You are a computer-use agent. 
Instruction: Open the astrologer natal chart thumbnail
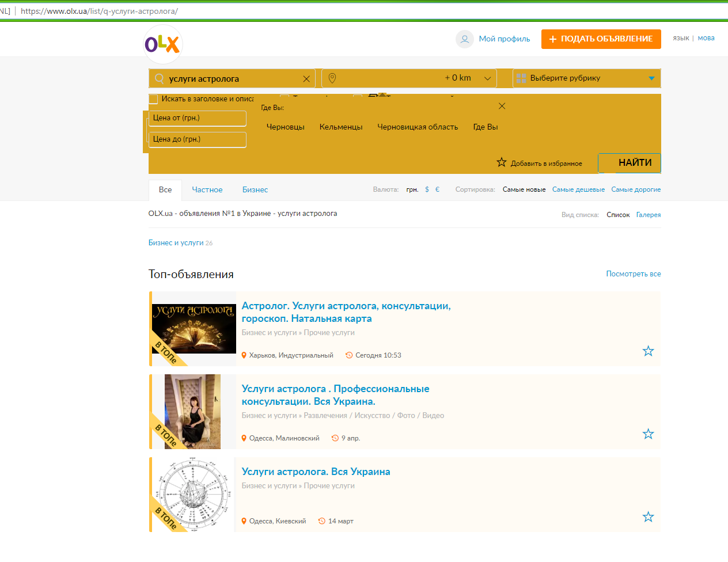pos(193,495)
